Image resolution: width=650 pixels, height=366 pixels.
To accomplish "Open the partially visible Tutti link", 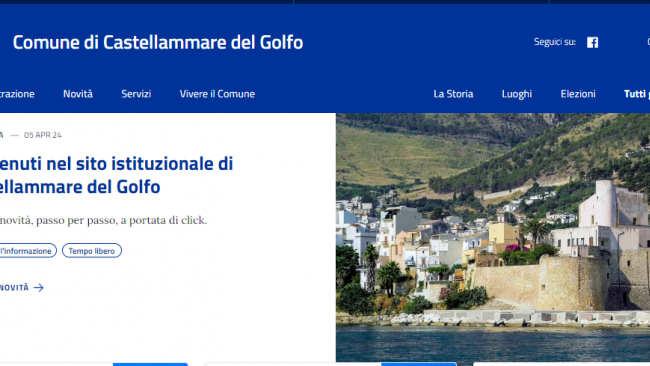I will 637,94.
